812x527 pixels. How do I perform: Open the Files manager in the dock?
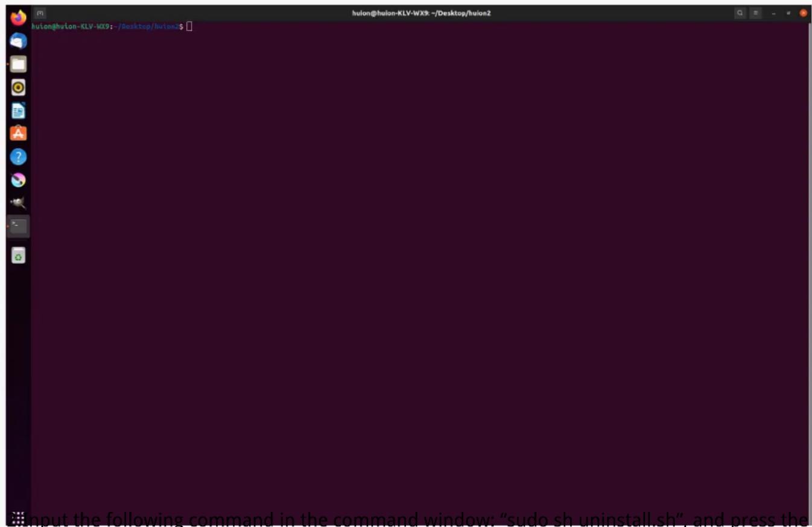[x=19, y=64]
